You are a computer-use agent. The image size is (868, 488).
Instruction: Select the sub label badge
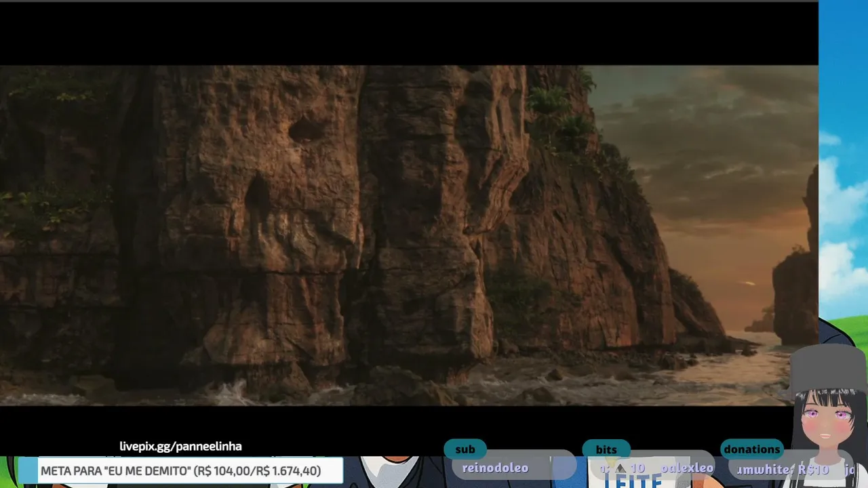coord(465,449)
